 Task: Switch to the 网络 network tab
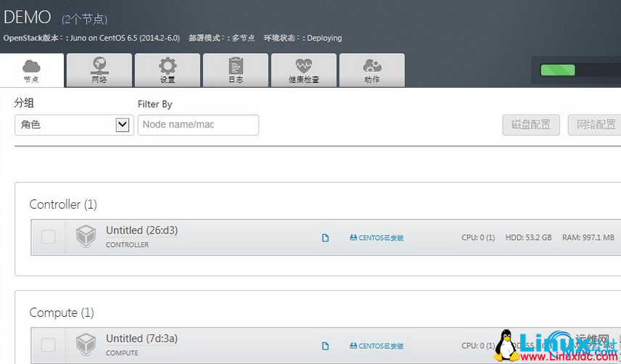coord(99,70)
